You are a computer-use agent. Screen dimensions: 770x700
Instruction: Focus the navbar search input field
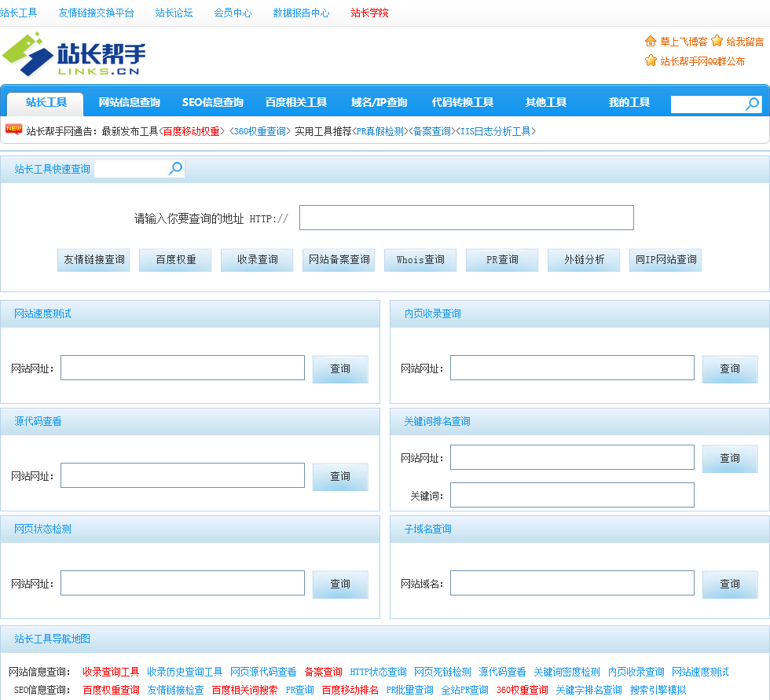pyautogui.click(x=708, y=104)
